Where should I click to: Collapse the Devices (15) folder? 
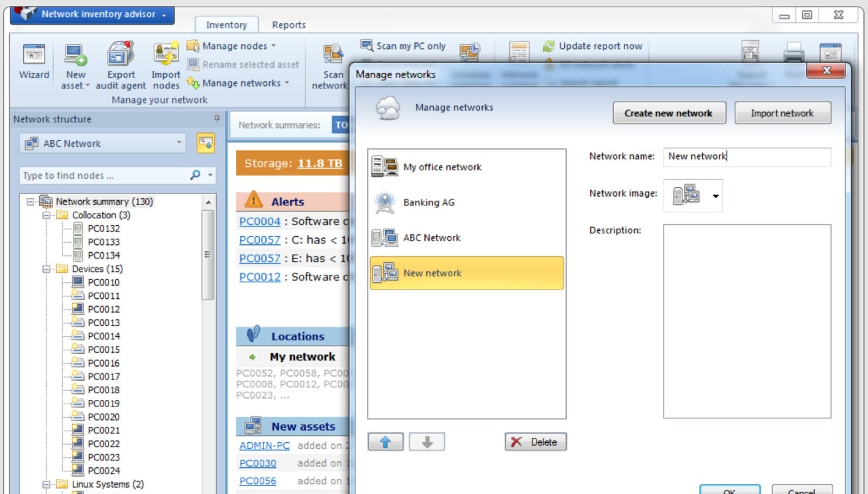point(46,269)
